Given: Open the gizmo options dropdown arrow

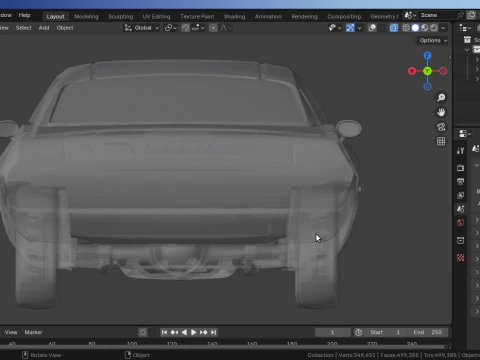Looking at the screenshot, I should 359,28.
